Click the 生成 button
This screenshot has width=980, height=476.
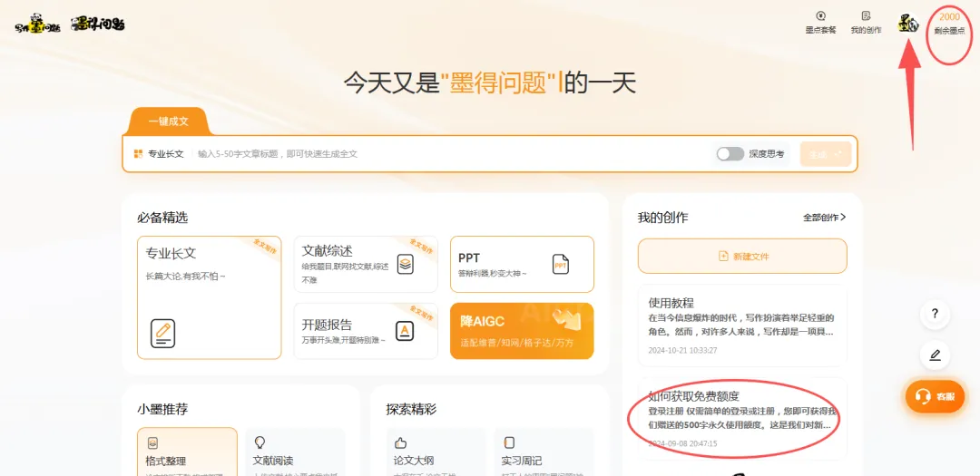point(825,154)
